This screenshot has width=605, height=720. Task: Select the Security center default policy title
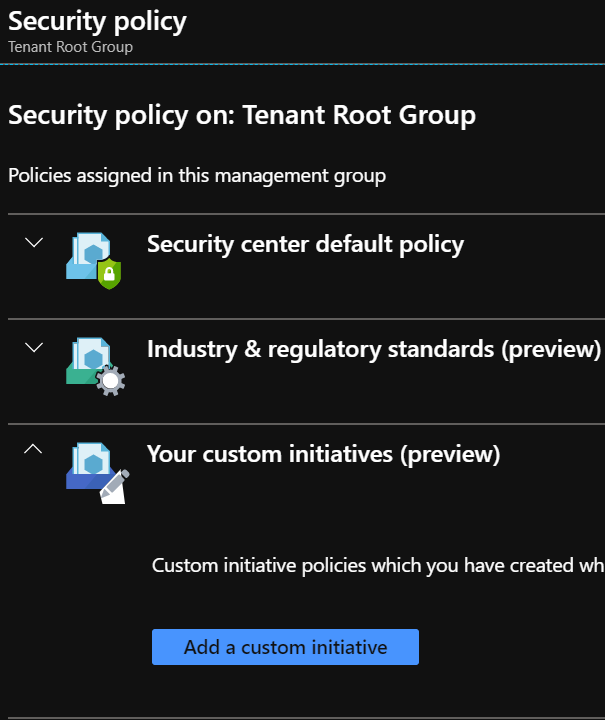click(x=305, y=244)
